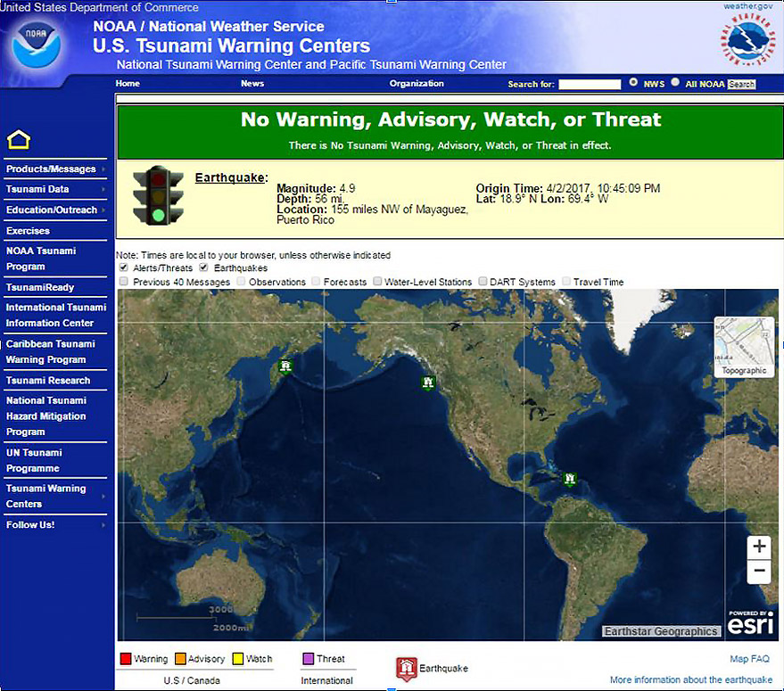The image size is (784, 691).
Task: Open the Earthquake heading link
Action: 231,177
